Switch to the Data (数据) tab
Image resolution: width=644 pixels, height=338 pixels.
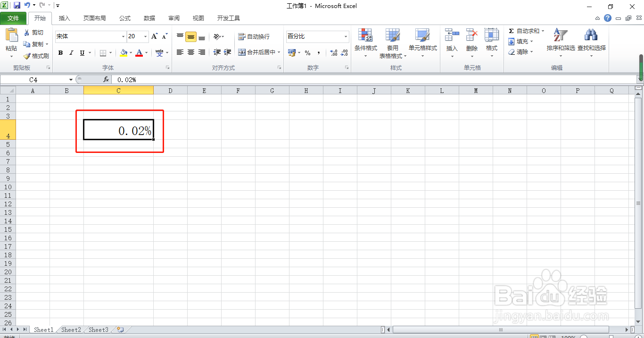149,18
